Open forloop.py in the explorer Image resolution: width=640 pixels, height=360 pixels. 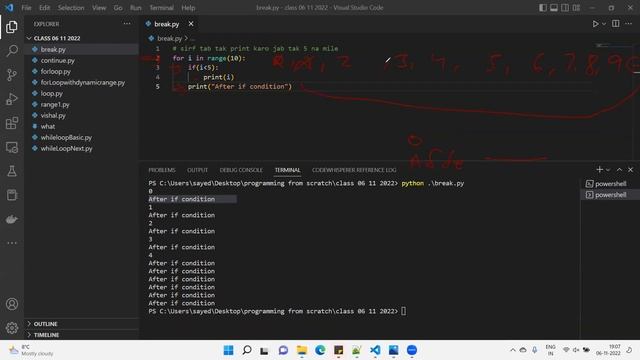coord(56,71)
